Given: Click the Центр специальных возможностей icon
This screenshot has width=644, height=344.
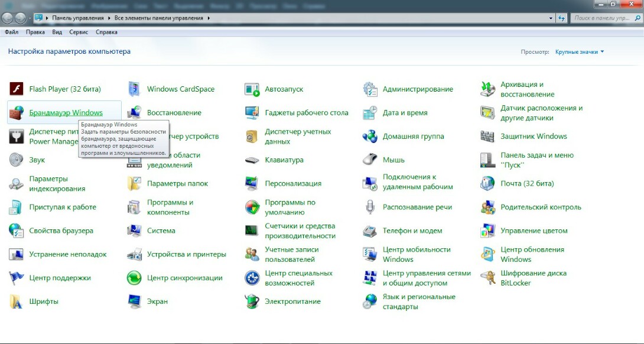Looking at the screenshot, I should pos(252,278).
